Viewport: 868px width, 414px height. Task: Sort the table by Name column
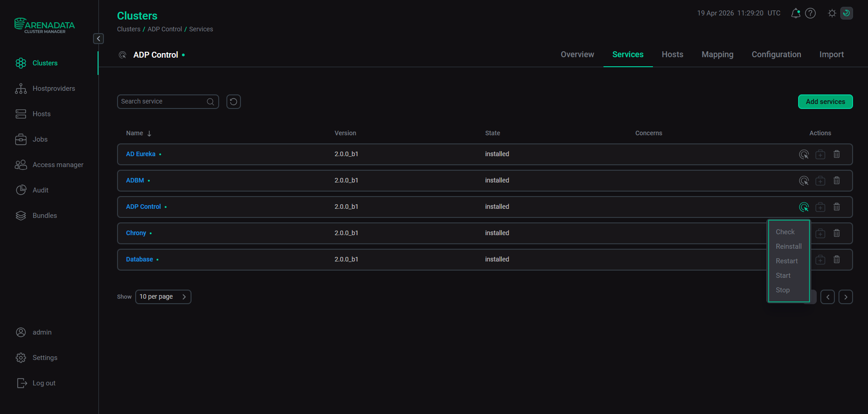coord(138,133)
